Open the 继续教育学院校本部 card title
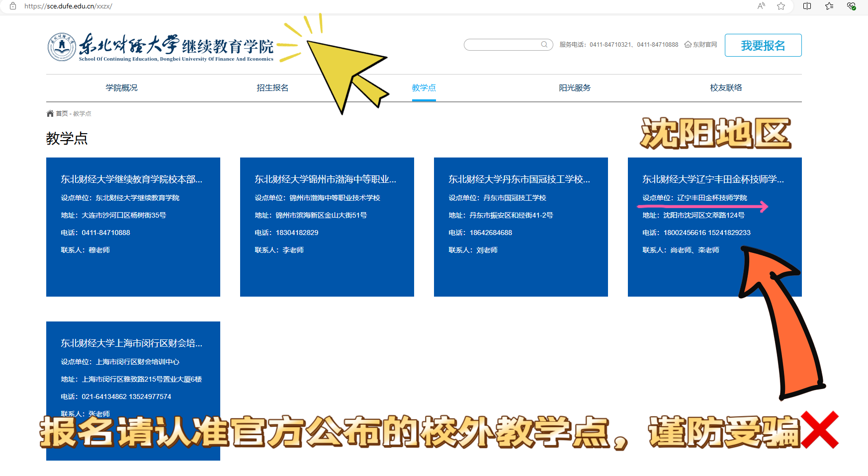Screen dimensions: 868x476 132,179
